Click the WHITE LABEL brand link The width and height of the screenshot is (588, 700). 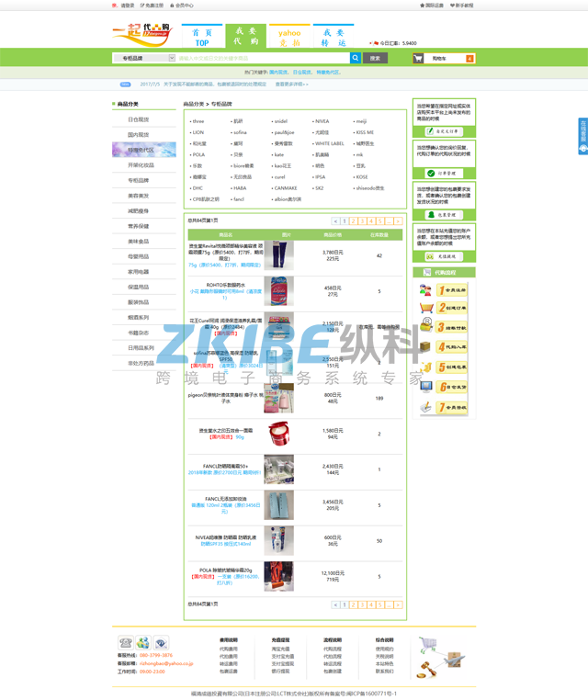[330, 143]
